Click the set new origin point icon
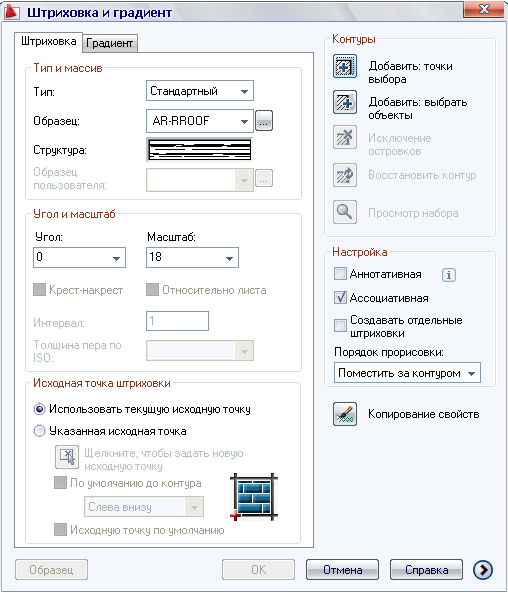Screen dimensions: 508x592 [67, 458]
